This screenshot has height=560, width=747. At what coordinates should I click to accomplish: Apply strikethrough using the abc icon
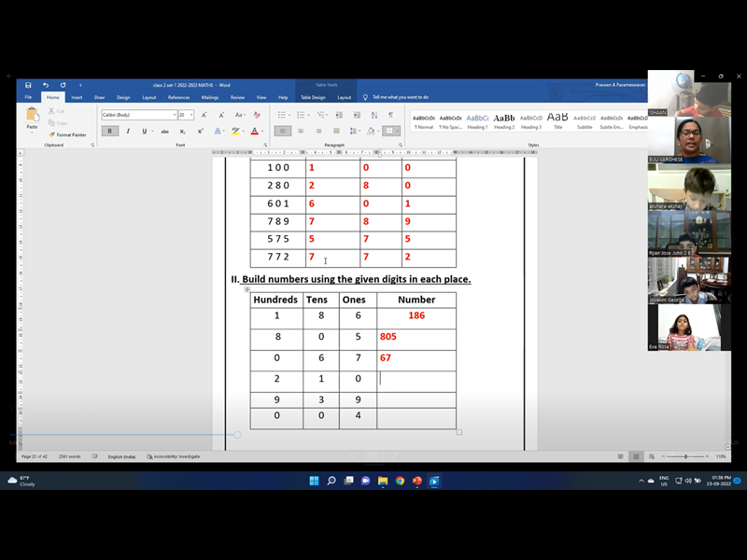click(164, 132)
